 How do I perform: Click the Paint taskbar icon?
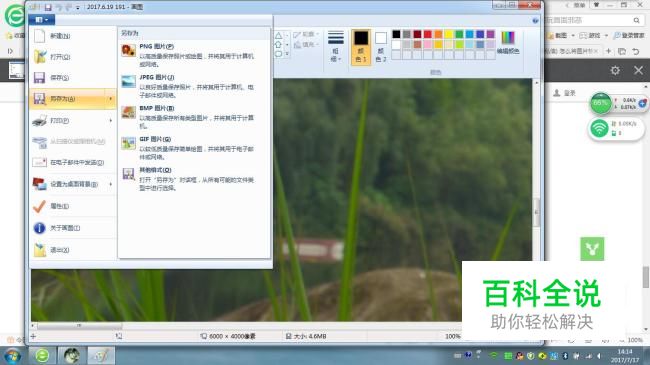101,355
